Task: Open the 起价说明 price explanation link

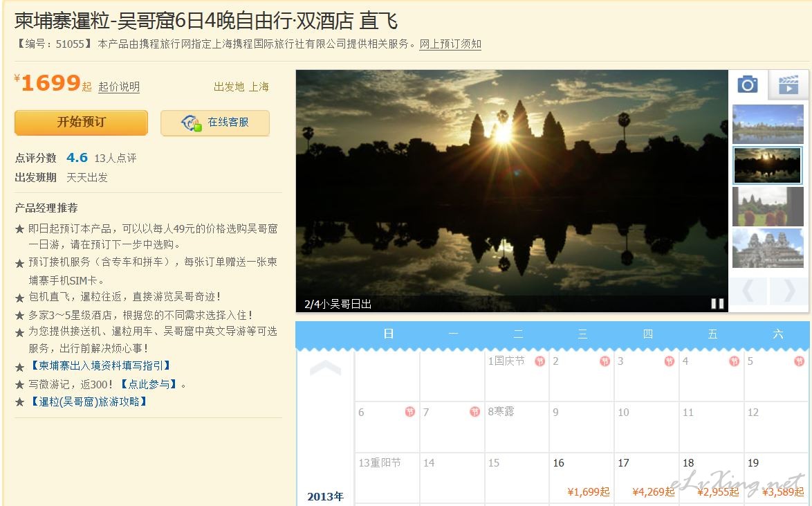Action: pos(119,87)
